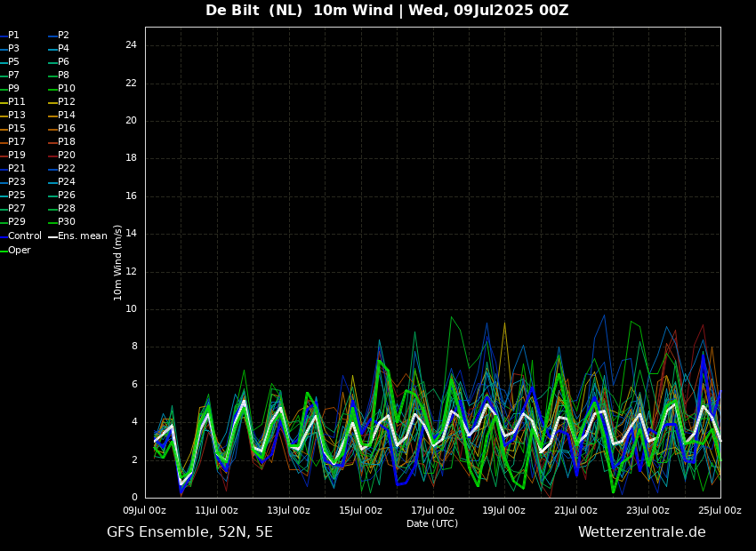Click the P30 legend item

[x=67, y=222]
